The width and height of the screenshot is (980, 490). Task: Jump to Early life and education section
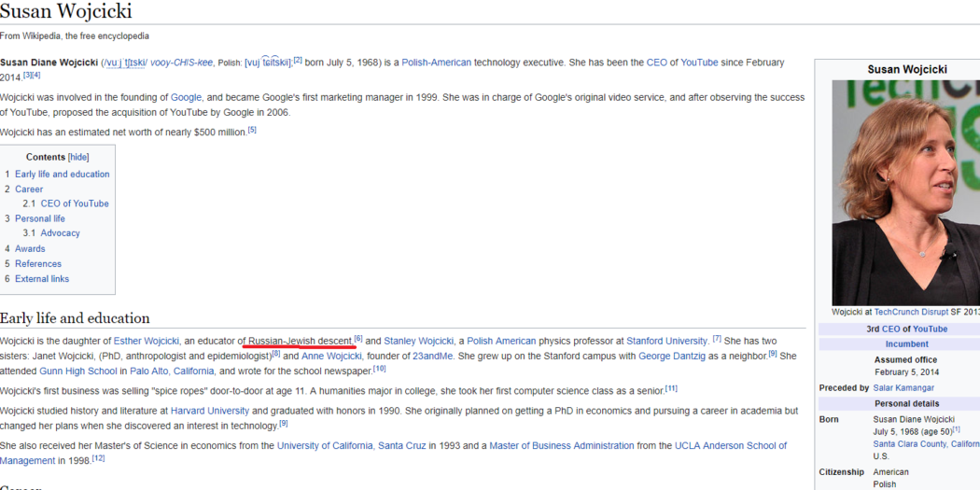62,174
